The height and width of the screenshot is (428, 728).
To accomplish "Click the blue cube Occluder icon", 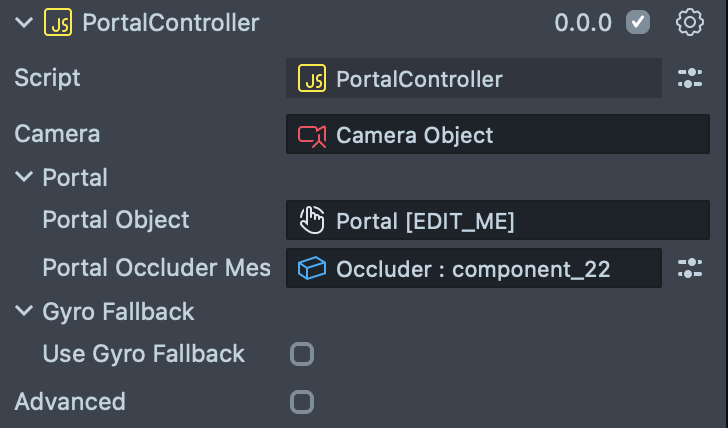I will 313,268.
